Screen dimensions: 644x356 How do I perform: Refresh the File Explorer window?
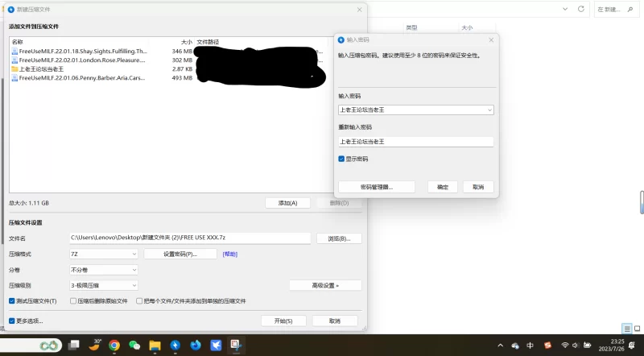tap(580, 9)
